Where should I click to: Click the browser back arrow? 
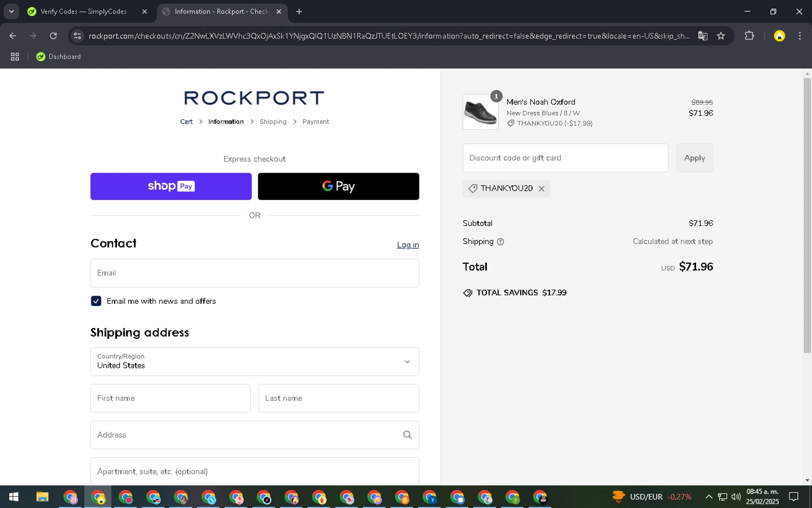pos(13,36)
